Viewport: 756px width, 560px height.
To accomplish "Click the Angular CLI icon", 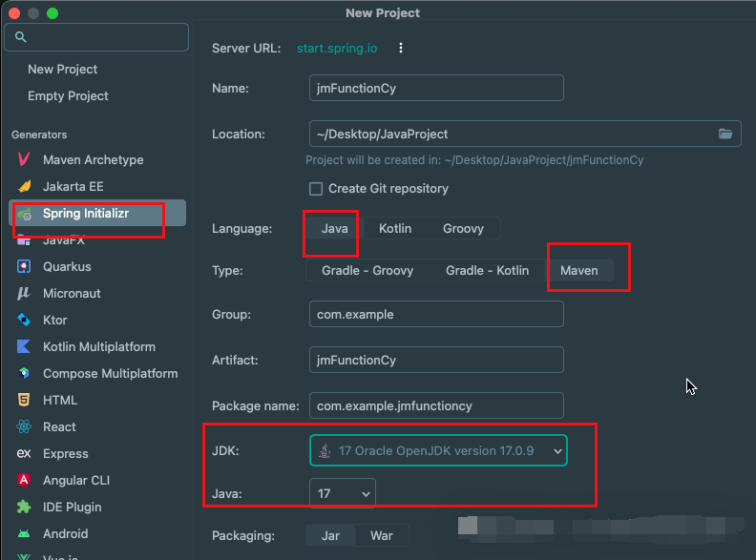I will click(x=24, y=480).
